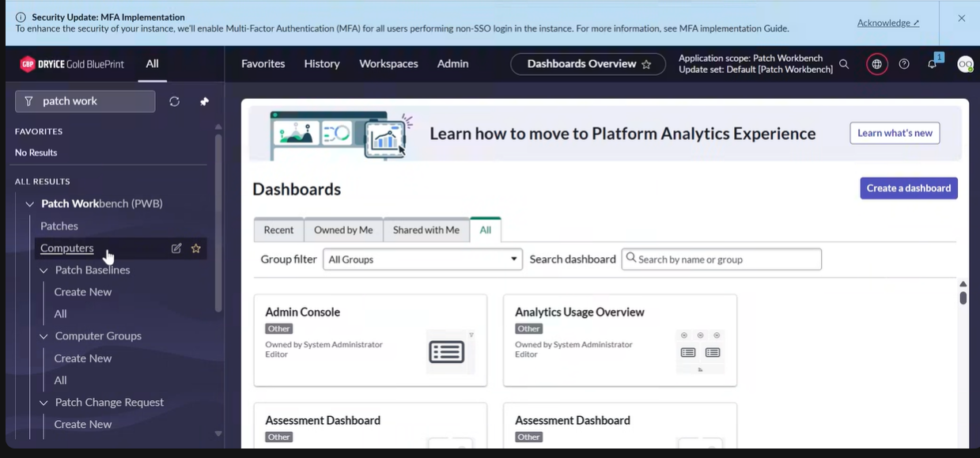Click info icon in Security Update banner
This screenshot has width=980, height=458.
click(21, 17)
